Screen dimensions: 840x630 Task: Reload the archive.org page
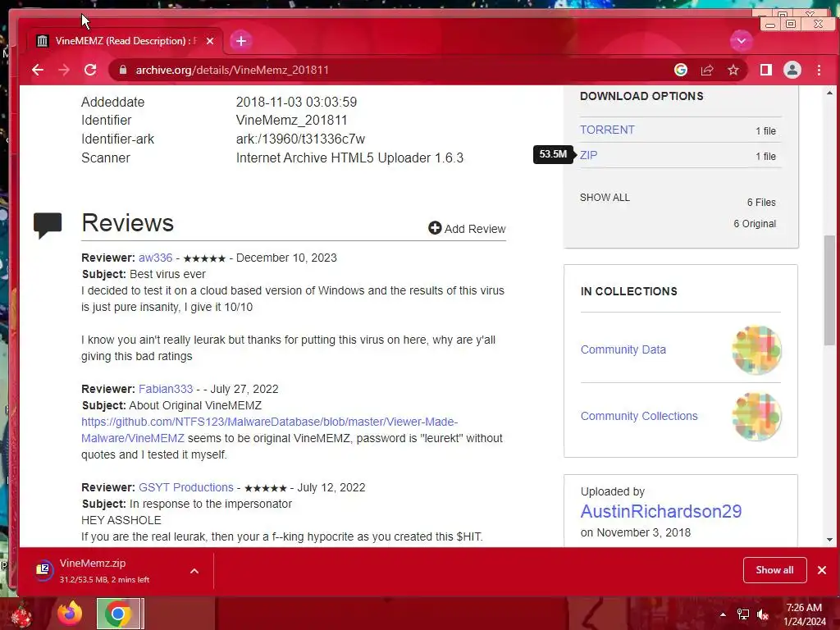coord(90,70)
